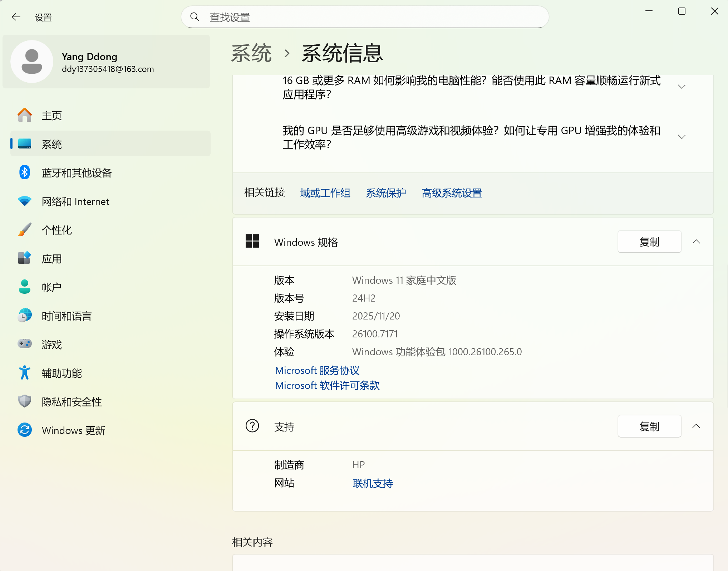This screenshot has height=571, width=728.
Task: Open 隐私和安全性 settings
Action: tap(72, 402)
